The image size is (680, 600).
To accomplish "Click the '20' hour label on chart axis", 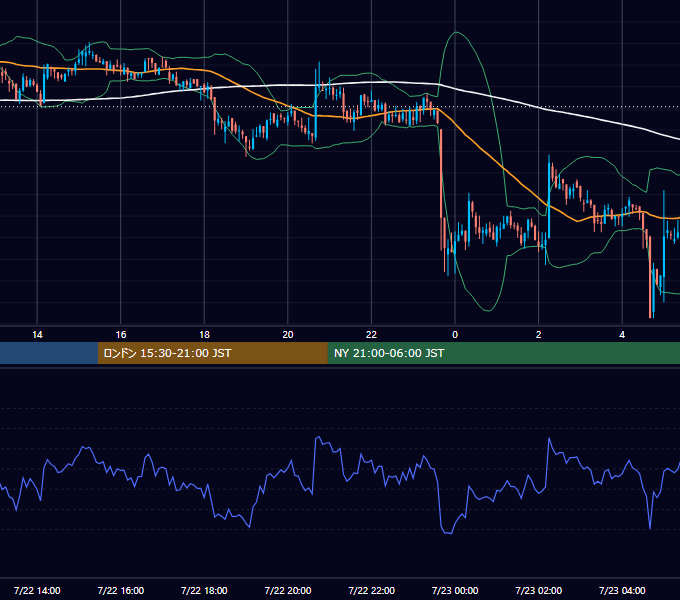I will 288,335.
